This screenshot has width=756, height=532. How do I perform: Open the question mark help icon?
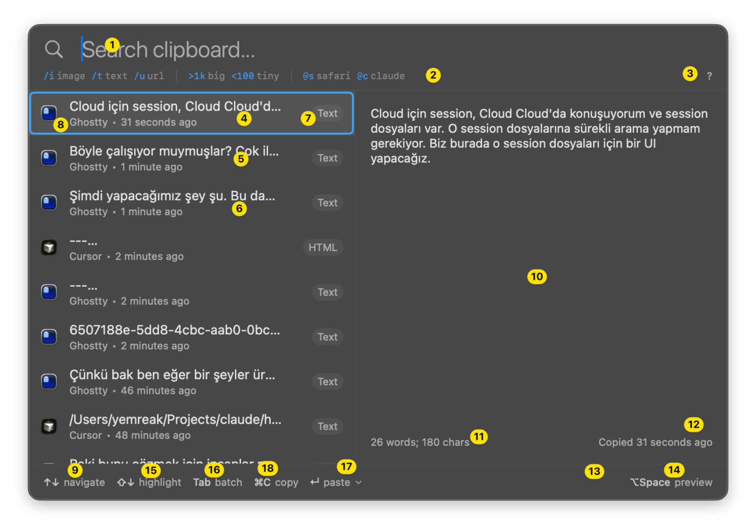(709, 76)
